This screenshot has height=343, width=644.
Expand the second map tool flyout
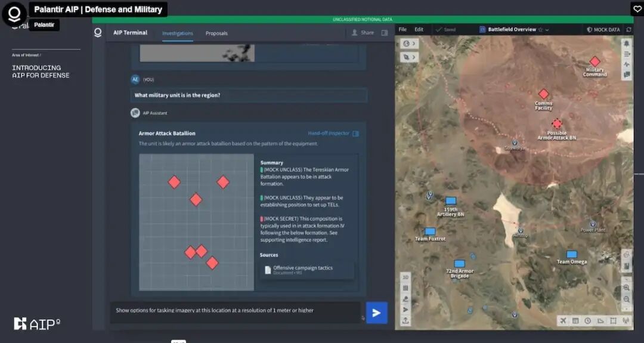[409, 57]
